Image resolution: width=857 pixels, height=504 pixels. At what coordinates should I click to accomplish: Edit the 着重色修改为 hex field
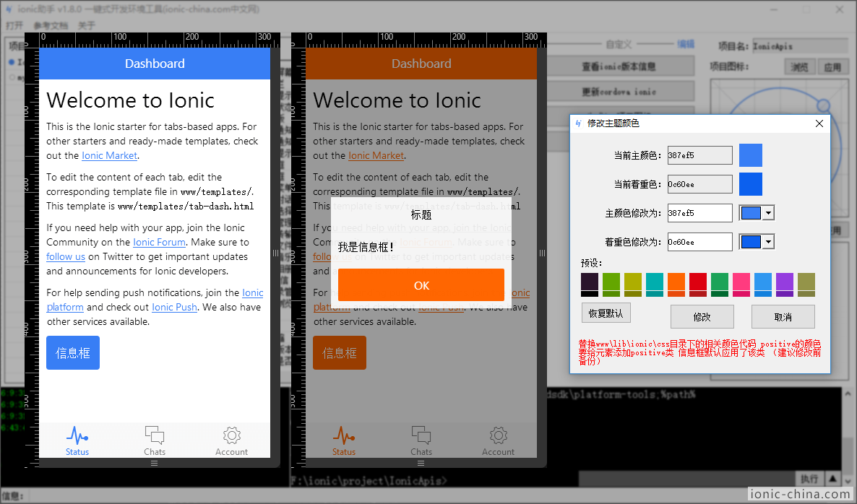click(699, 242)
